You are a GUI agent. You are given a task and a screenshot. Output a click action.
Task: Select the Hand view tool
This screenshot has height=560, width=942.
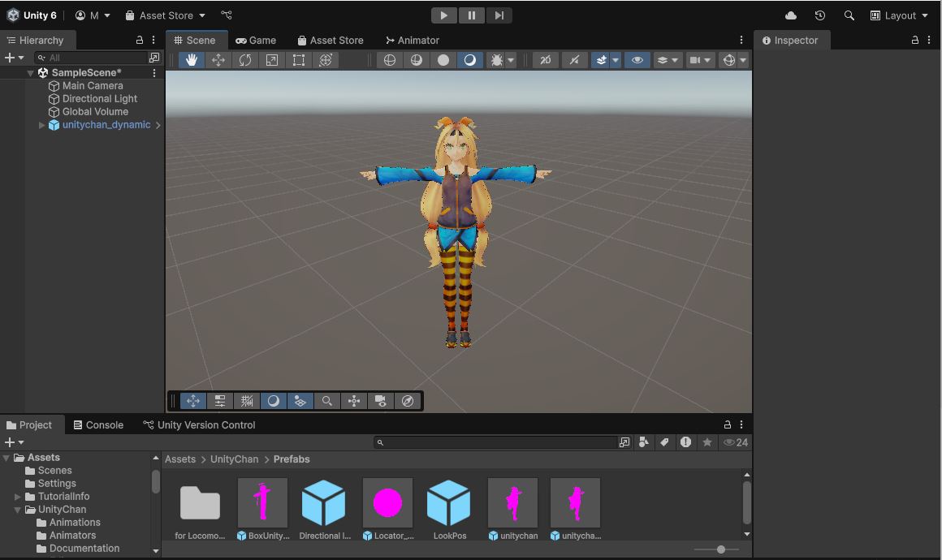tap(192, 60)
